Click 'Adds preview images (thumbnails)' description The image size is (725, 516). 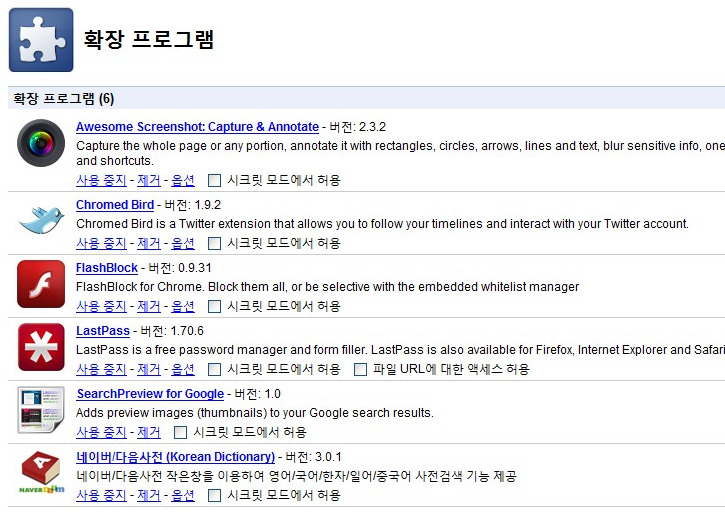coord(255,412)
